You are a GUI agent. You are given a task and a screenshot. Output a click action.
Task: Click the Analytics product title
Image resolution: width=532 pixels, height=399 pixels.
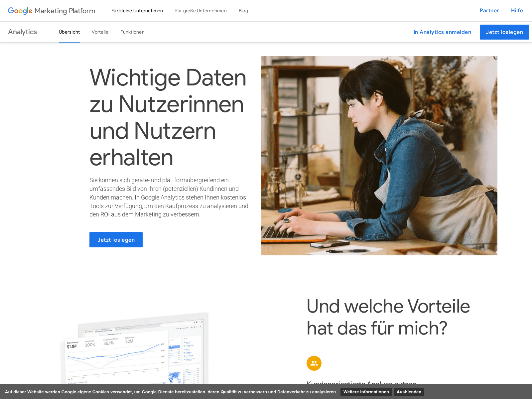pos(22,32)
